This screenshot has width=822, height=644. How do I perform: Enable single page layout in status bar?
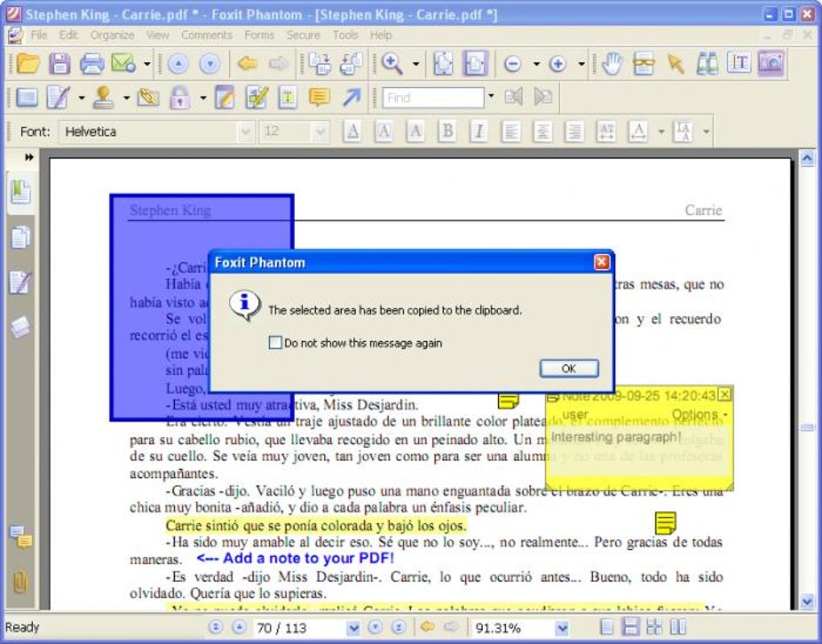[x=607, y=627]
